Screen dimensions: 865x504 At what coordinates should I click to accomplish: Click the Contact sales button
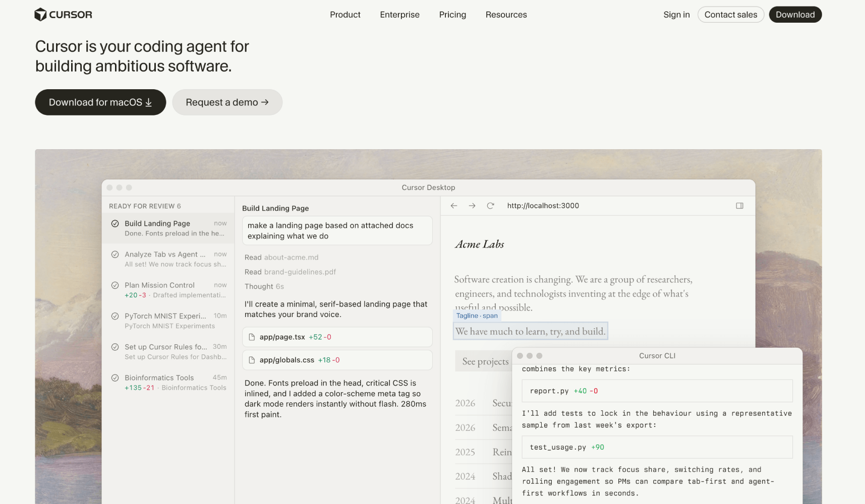pyautogui.click(x=730, y=15)
